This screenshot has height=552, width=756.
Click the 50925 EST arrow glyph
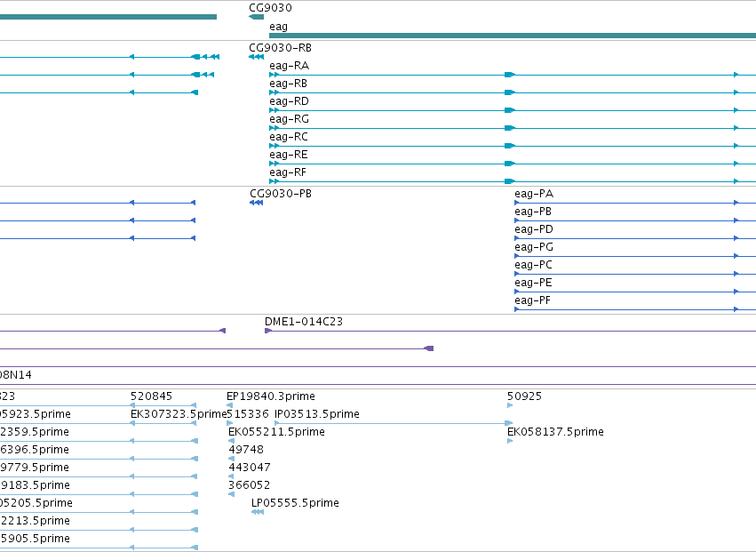(x=510, y=406)
